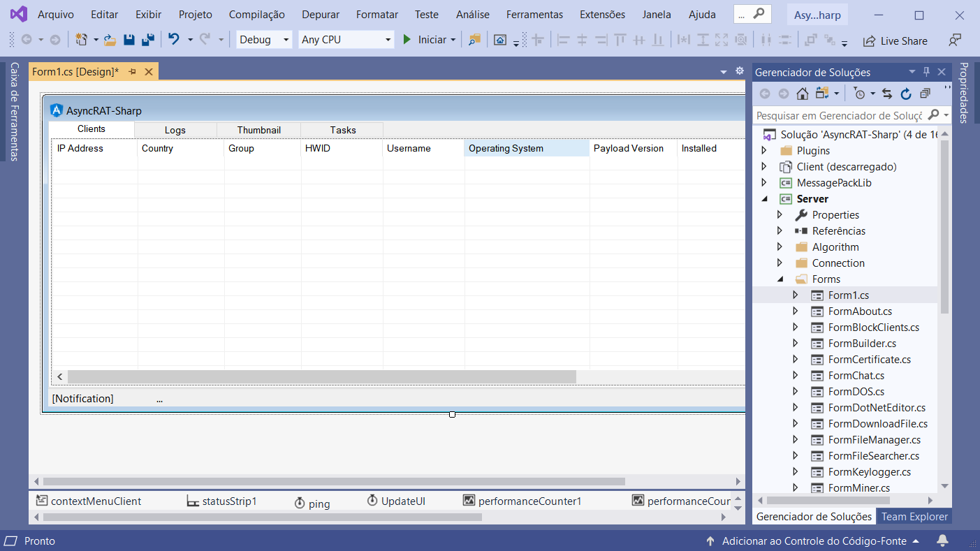Start debugging with green play icon

(x=407, y=40)
